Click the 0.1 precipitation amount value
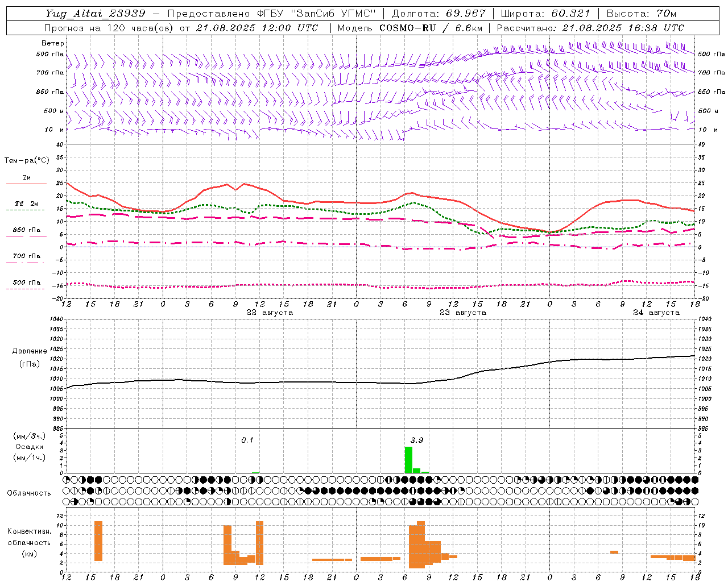Viewport: 728px width, 582px height. [247, 440]
